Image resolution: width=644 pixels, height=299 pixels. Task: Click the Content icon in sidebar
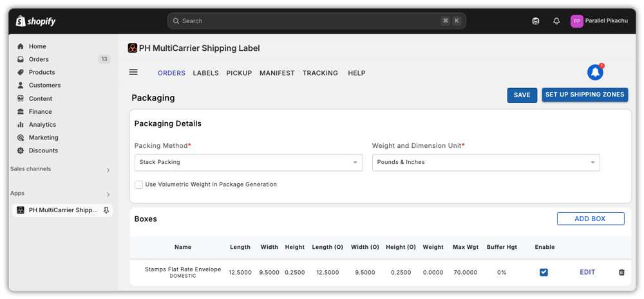tap(21, 98)
